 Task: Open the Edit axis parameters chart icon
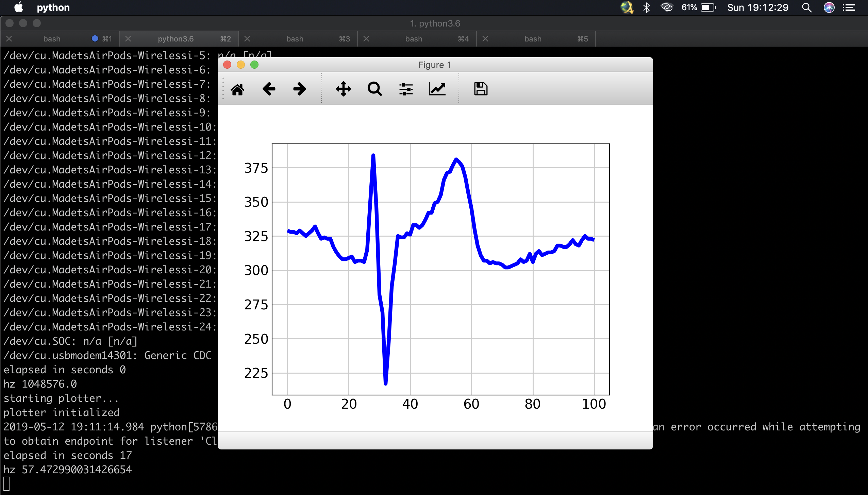click(x=437, y=89)
